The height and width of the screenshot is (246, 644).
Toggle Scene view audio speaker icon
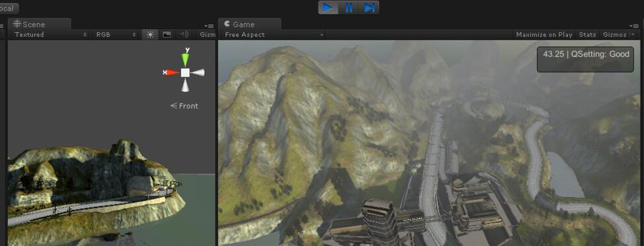tap(184, 35)
